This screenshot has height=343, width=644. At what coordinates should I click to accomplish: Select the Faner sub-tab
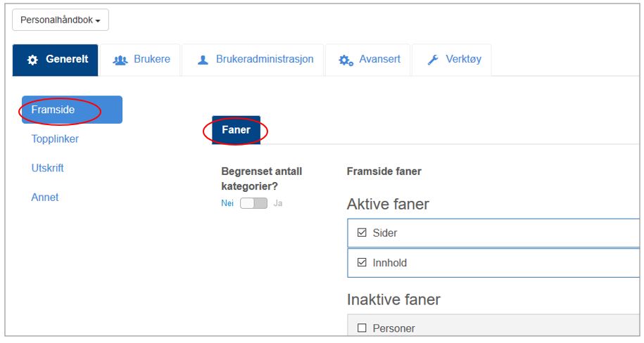coord(236,130)
